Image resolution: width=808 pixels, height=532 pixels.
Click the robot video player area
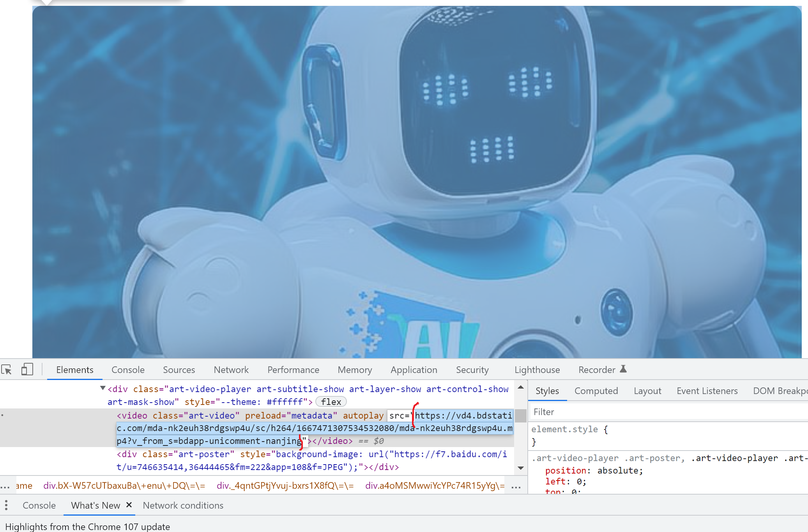417,182
